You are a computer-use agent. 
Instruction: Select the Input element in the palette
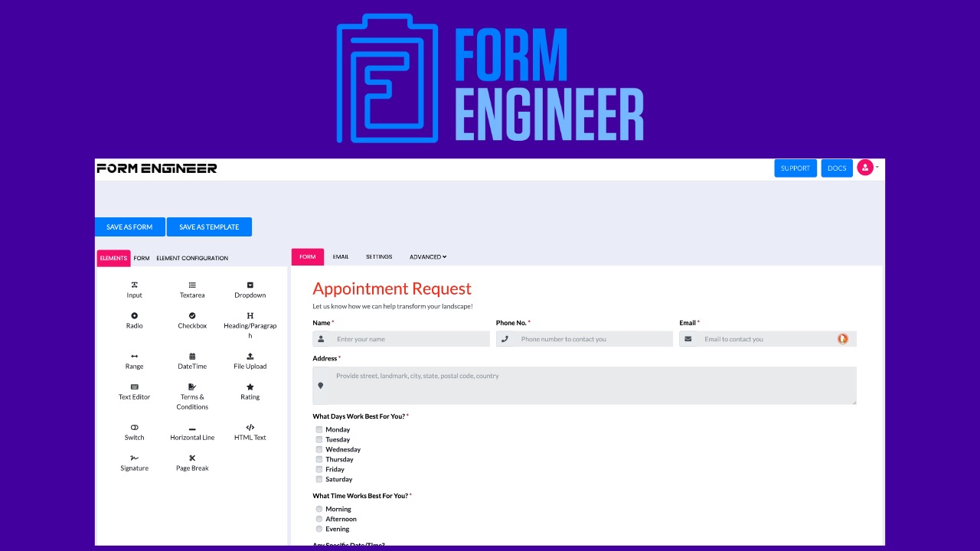click(x=134, y=289)
